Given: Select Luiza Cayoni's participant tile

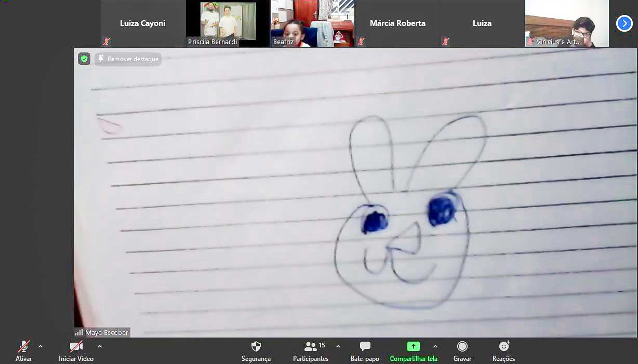Looking at the screenshot, I should pos(142,23).
